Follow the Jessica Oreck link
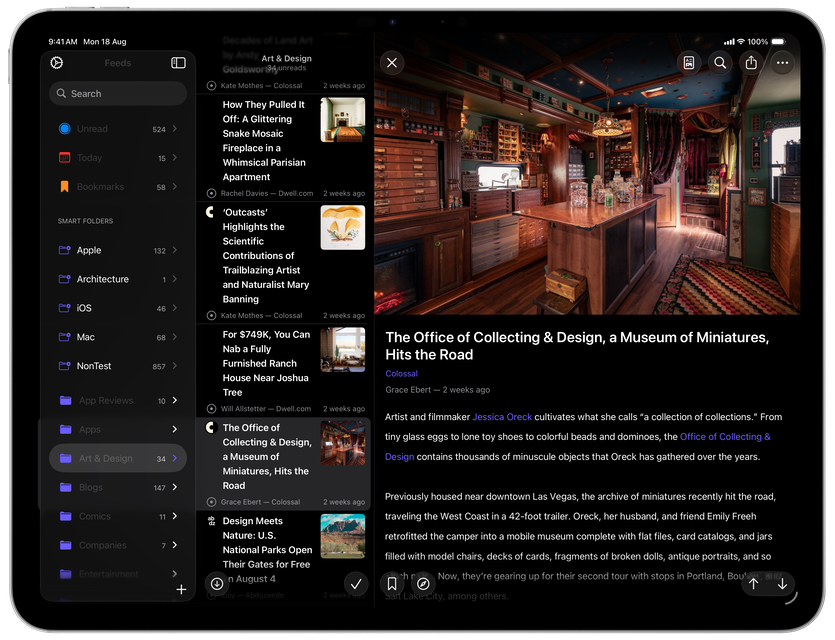This screenshot has width=835, height=640. [502, 417]
